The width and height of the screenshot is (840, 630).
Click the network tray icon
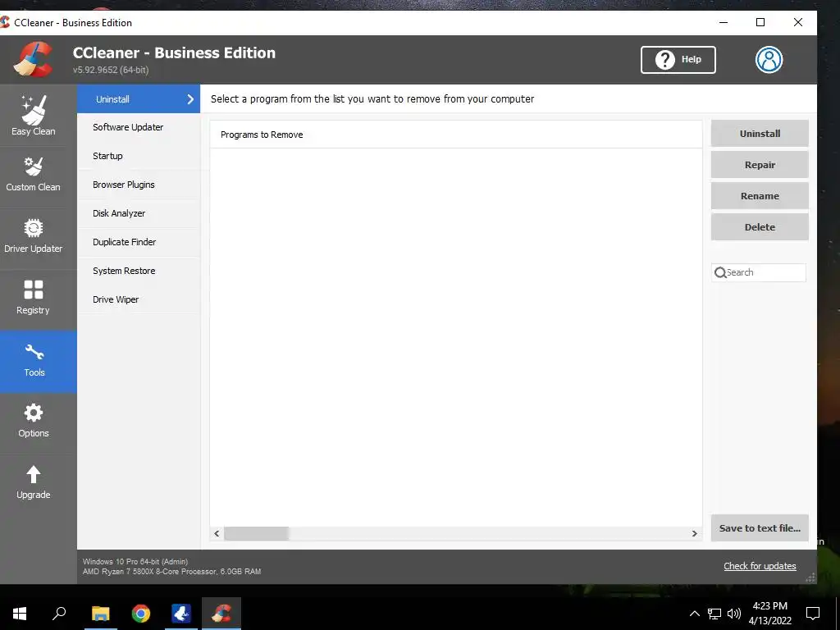714,614
